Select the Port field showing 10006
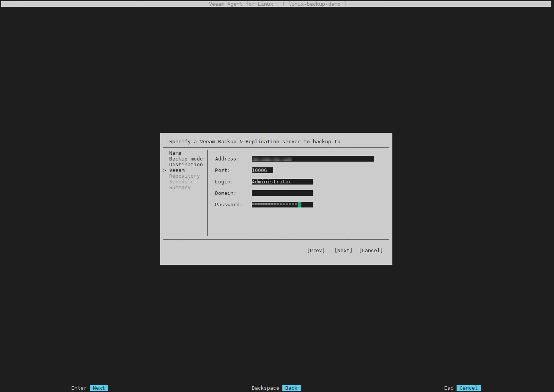Image resolution: width=554 pixels, height=392 pixels. (262, 170)
